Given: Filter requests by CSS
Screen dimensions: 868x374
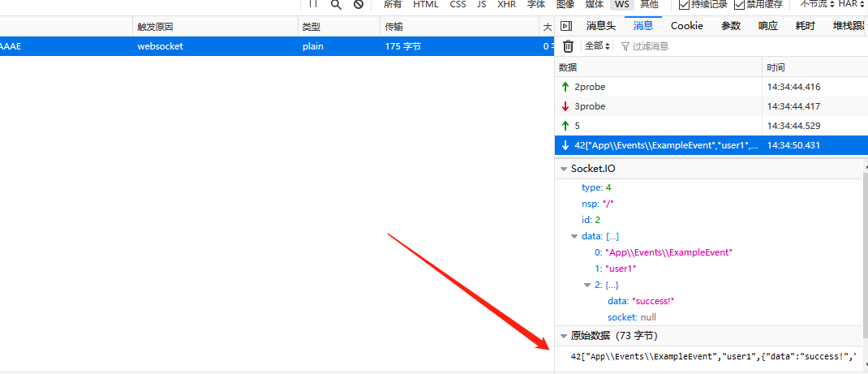Looking at the screenshot, I should point(458,4).
